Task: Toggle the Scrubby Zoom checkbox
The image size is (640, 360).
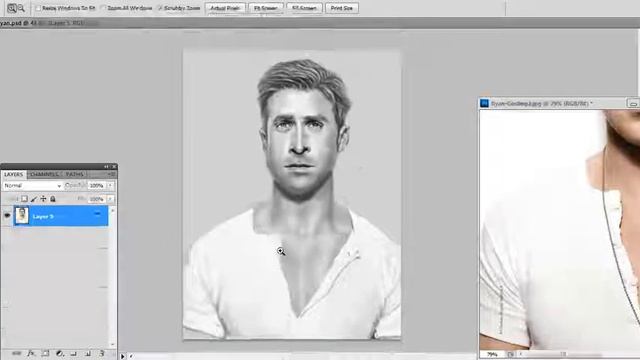Action: pyautogui.click(x=160, y=8)
